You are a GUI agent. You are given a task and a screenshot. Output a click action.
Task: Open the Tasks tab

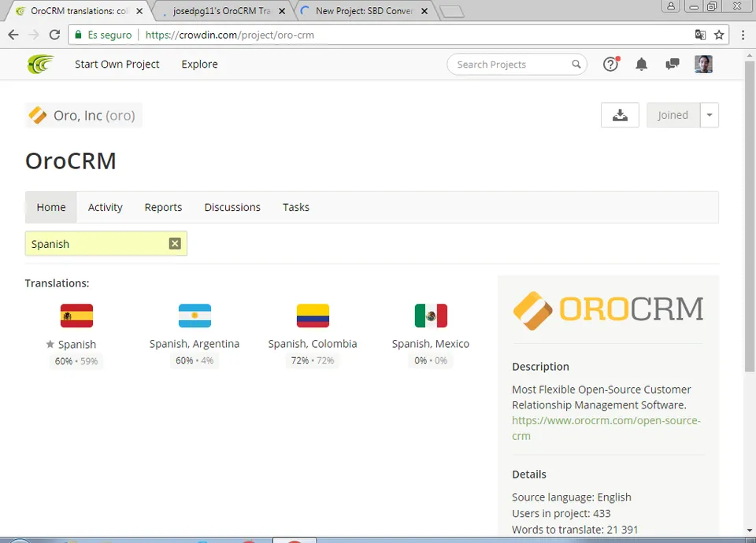click(x=296, y=207)
